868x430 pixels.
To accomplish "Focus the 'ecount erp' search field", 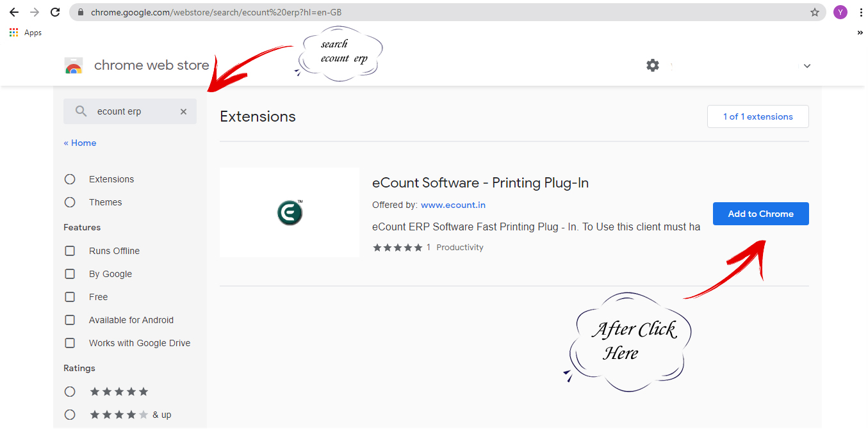I will pos(130,111).
